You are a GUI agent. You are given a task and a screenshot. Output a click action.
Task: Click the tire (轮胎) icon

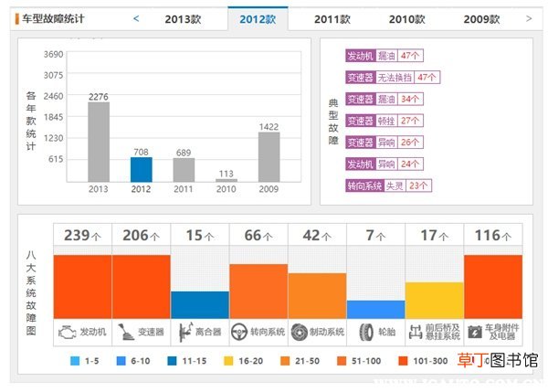point(366,332)
